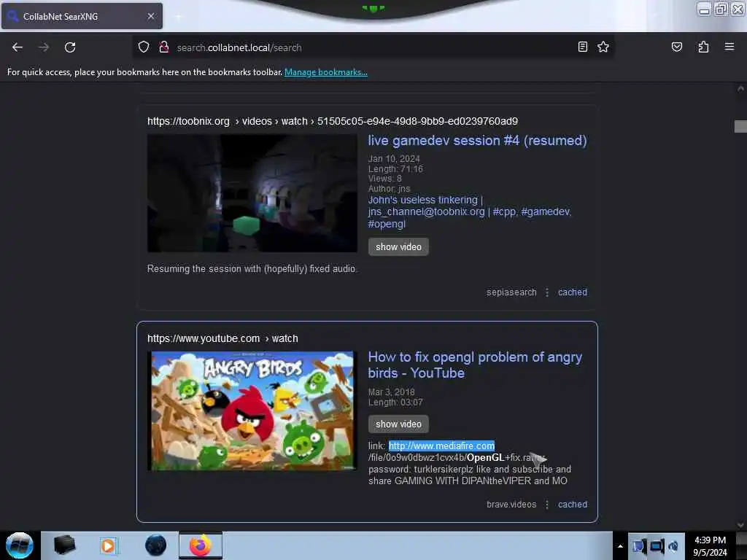Toggle reader view icon in address bar
The width and height of the screenshot is (747, 560).
pos(582,47)
